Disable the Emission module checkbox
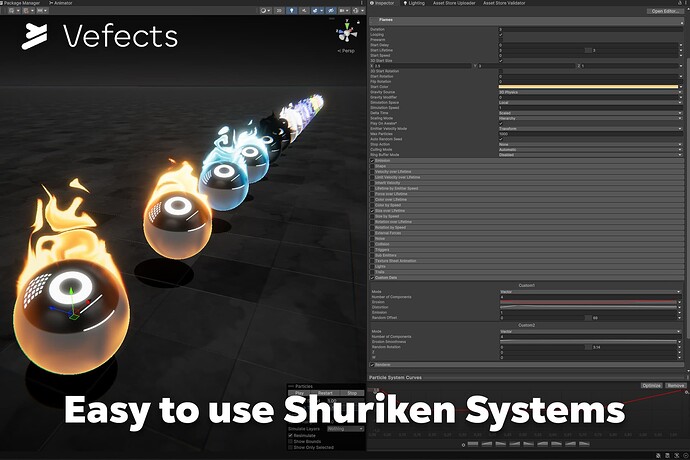 click(x=372, y=161)
